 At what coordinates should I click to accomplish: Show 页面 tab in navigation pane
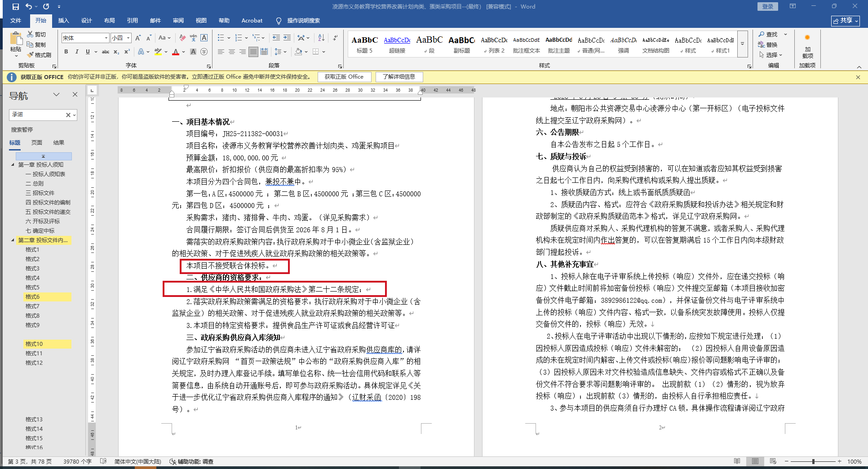[x=37, y=143]
